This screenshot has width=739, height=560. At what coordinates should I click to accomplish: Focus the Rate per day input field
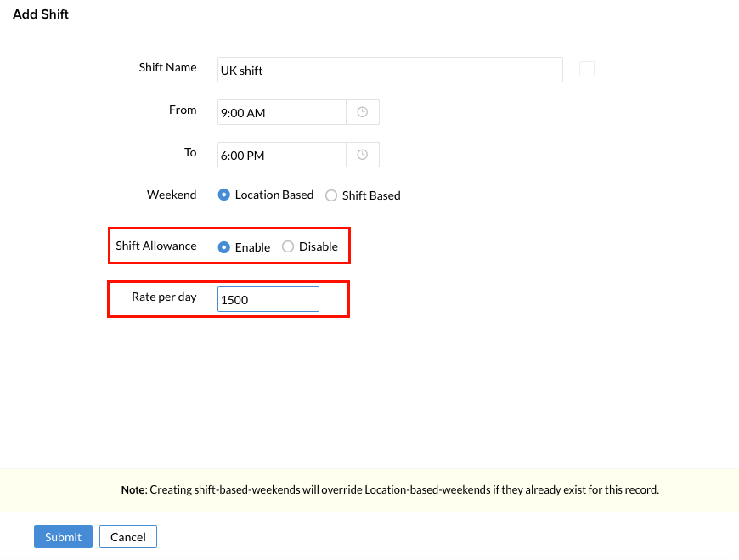[268, 299]
